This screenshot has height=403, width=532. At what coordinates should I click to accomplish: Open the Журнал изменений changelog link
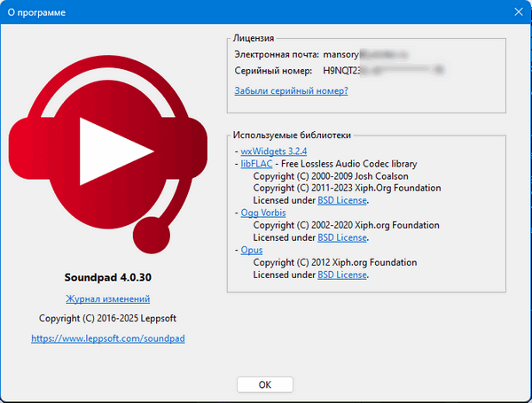coord(107,298)
